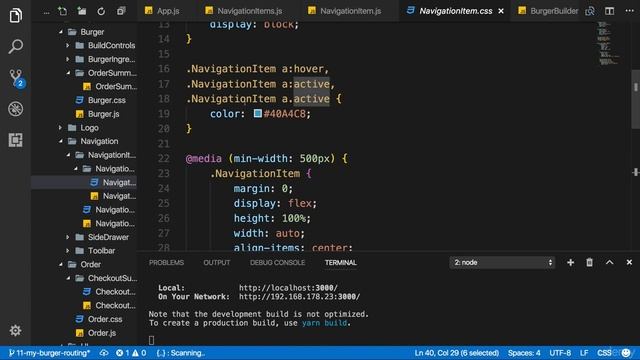640x360 pixels.
Task: Click the Scanning status bar item
Action: click(181, 353)
